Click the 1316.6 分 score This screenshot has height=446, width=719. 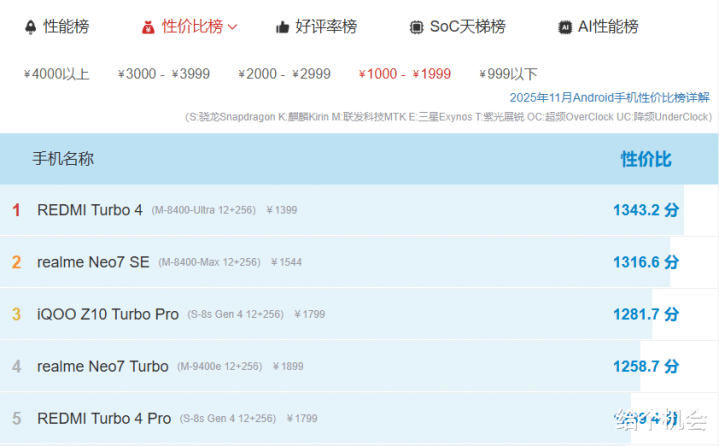[646, 262]
